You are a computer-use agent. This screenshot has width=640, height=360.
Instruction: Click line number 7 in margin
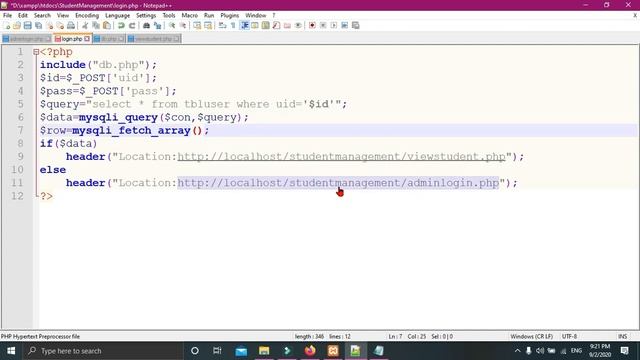pyautogui.click(x=20, y=131)
